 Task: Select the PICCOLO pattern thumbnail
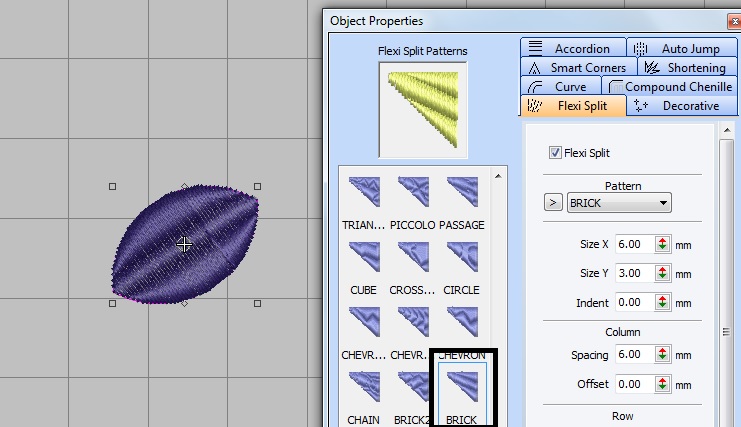[x=413, y=192]
